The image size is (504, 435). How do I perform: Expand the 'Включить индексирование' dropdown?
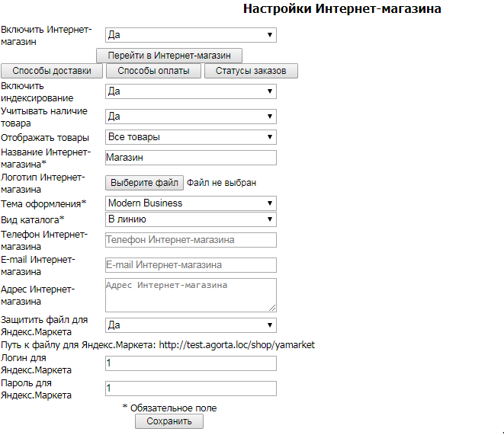pos(191,91)
